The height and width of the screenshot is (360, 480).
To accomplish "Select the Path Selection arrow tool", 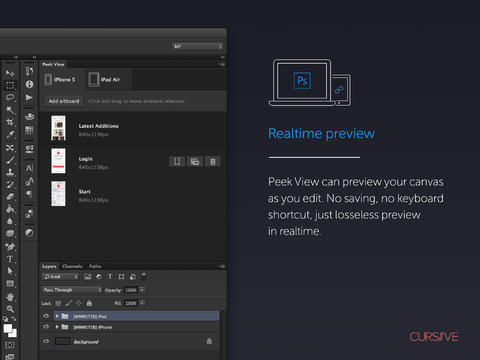I will pyautogui.click(x=10, y=271).
